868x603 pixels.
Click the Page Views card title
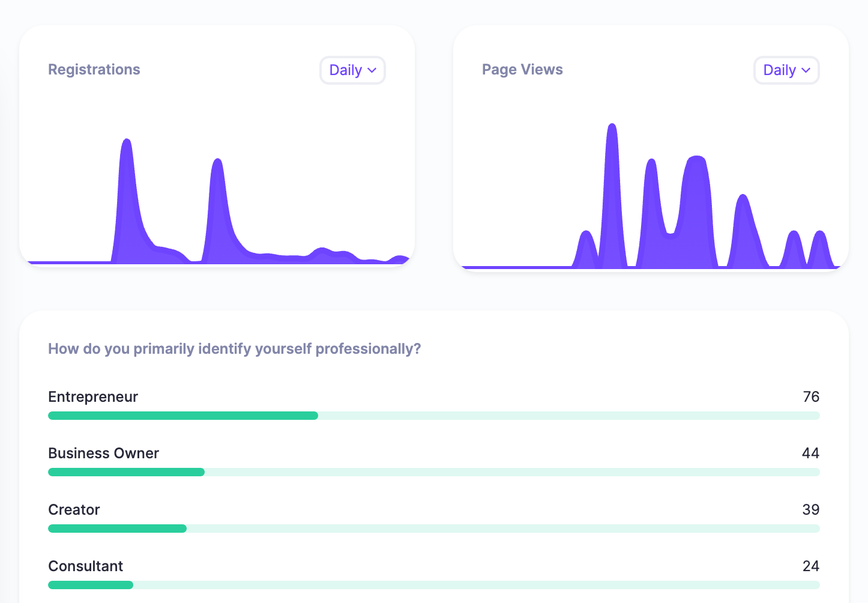[522, 70]
